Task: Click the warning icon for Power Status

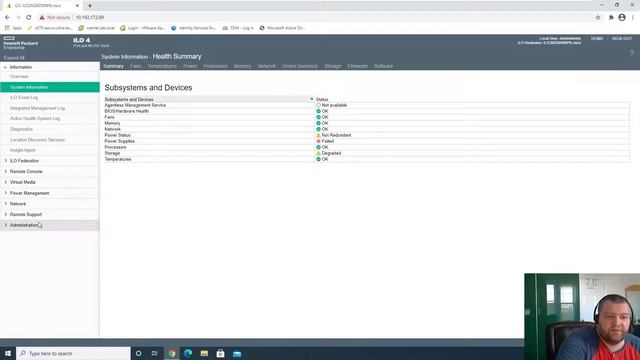Action: coord(318,135)
